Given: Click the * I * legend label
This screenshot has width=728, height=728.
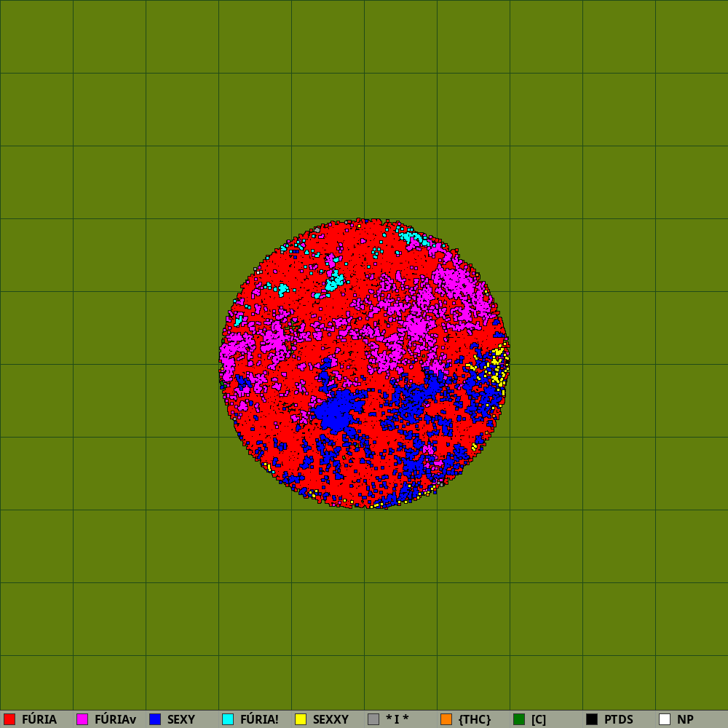Looking at the screenshot, I should point(397,719).
